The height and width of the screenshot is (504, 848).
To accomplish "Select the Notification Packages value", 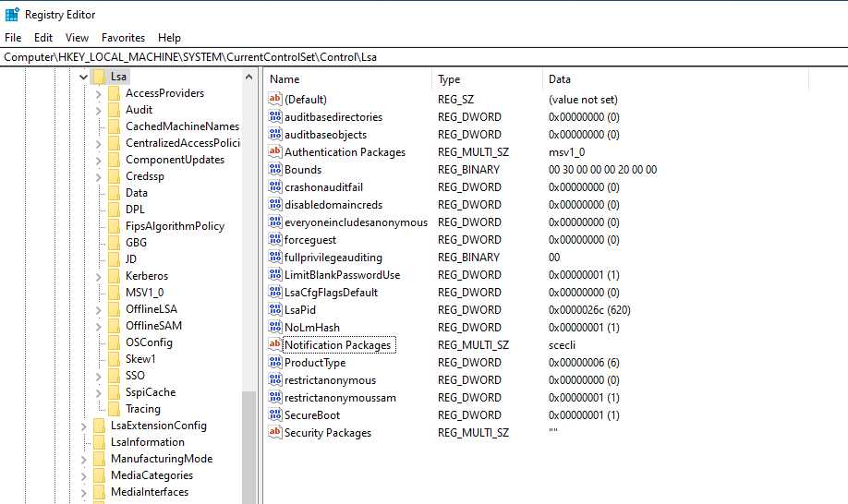I will click(338, 345).
